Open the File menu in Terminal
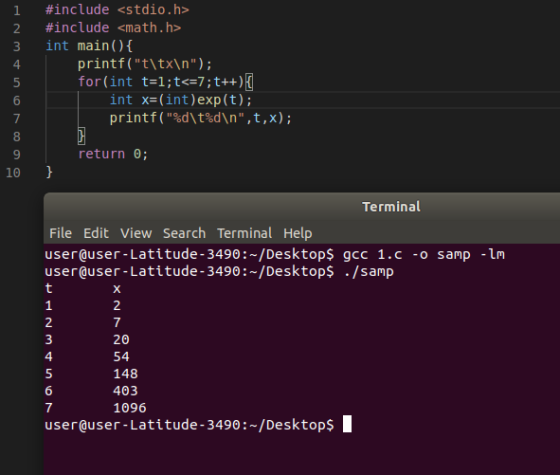The height and width of the screenshot is (475, 560). (60, 233)
